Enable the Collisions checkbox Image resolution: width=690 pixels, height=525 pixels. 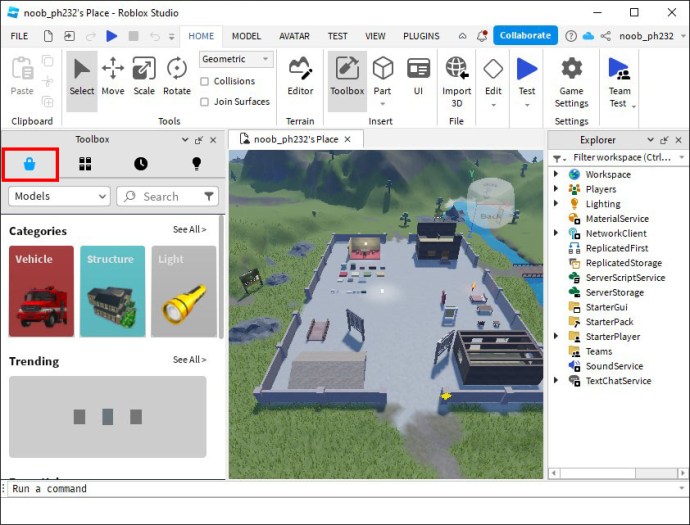(x=205, y=82)
